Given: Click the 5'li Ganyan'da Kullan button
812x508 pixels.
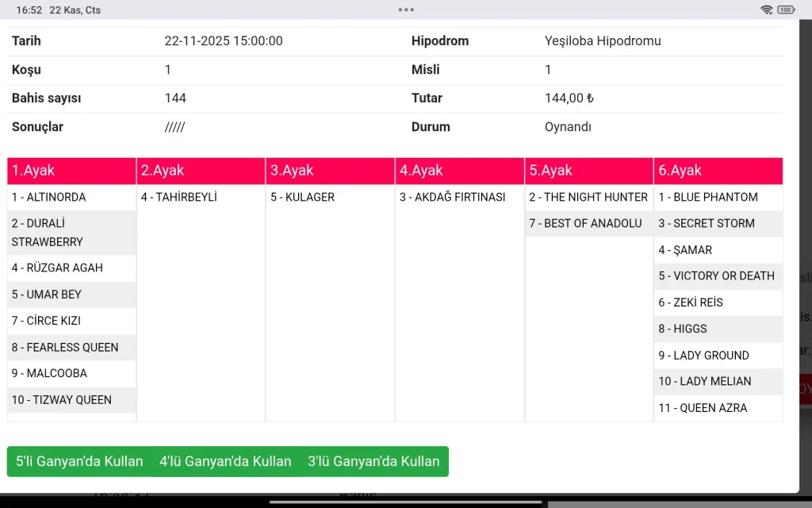Looking at the screenshot, I should [x=79, y=461].
